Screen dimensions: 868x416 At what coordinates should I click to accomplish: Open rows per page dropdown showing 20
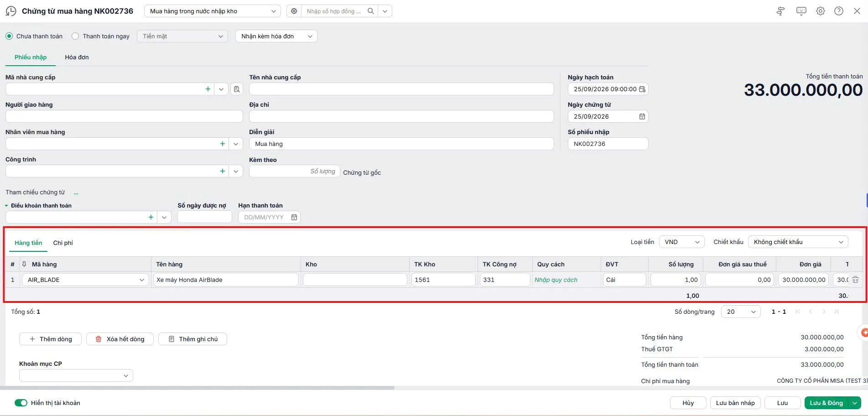point(741,312)
